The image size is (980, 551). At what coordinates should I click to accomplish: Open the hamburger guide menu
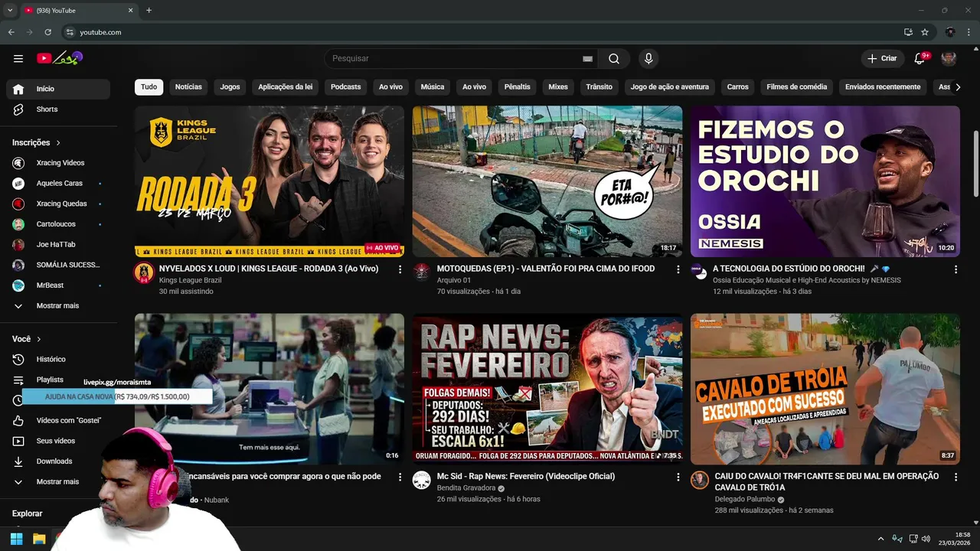18,58
